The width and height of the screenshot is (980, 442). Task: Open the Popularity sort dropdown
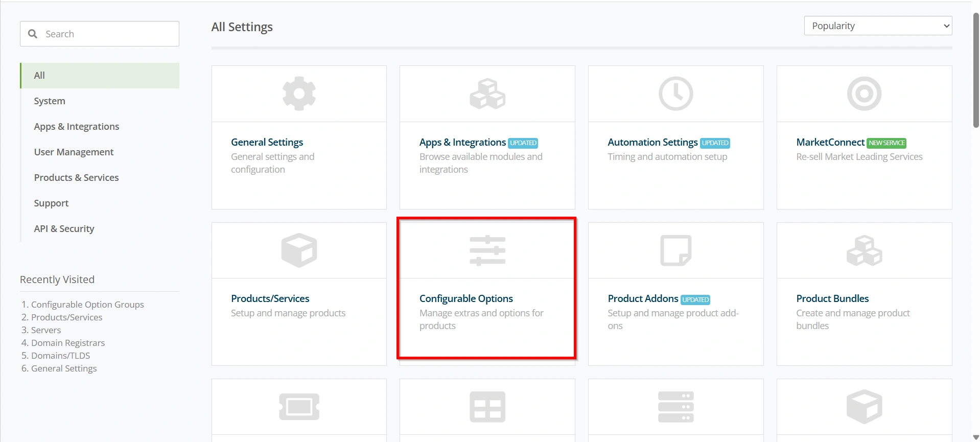click(x=878, y=26)
